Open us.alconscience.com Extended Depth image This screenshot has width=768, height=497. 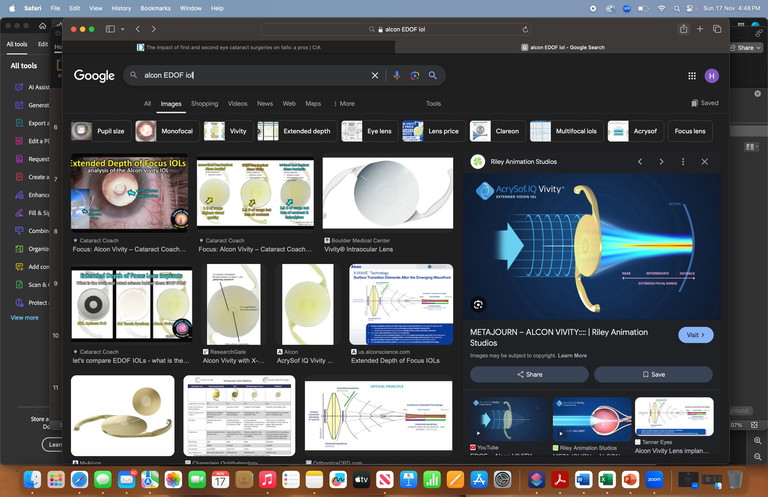click(x=401, y=305)
